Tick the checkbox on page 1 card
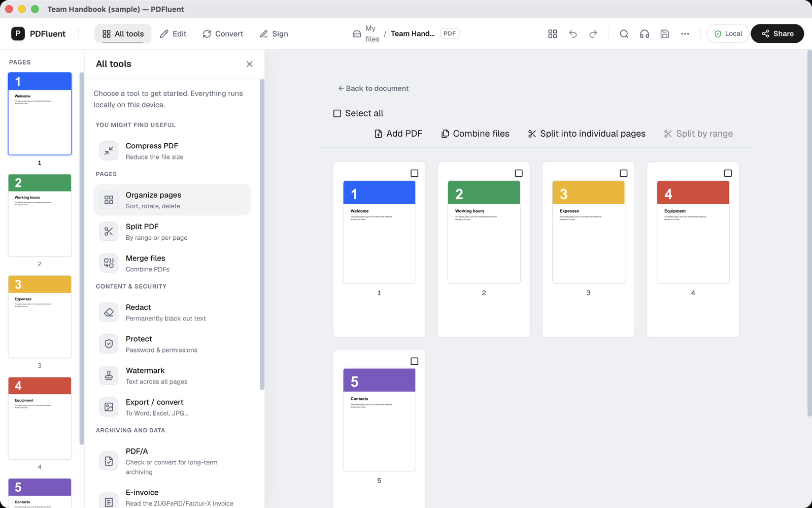 coord(414,173)
